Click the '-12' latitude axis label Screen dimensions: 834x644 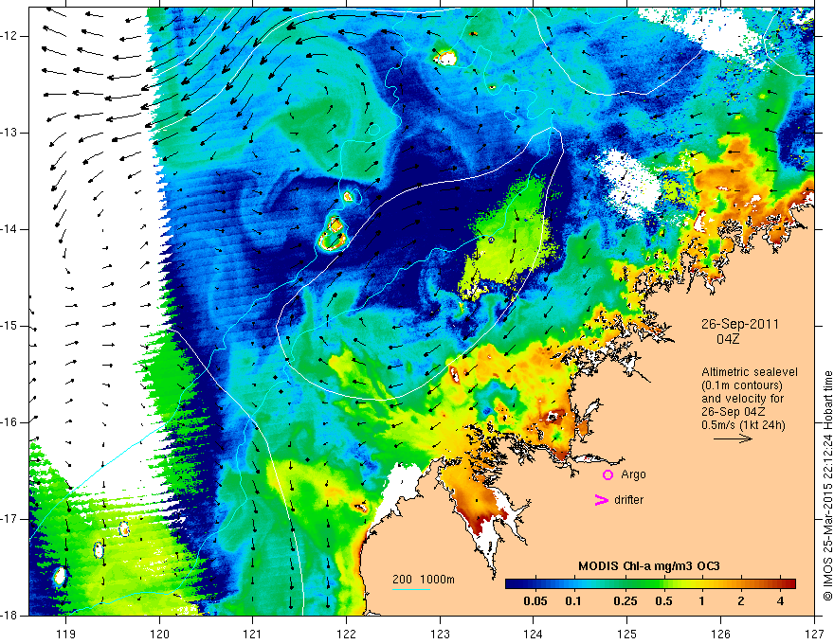point(10,36)
